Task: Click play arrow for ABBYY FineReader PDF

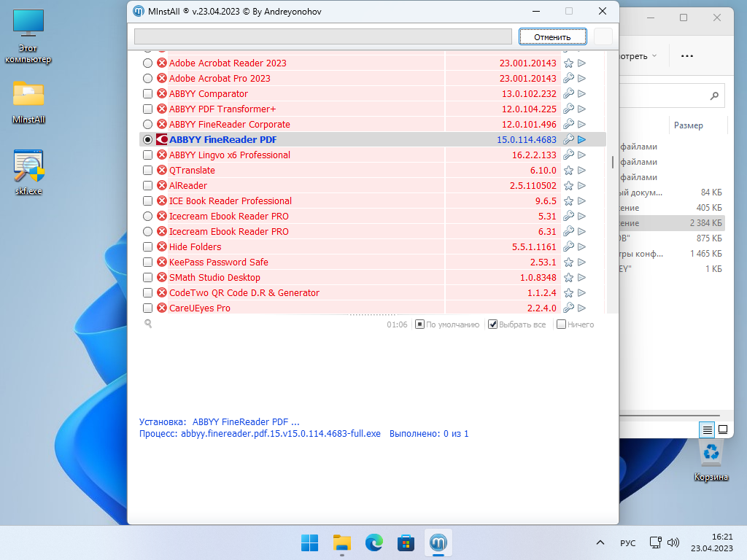Action: (581, 139)
